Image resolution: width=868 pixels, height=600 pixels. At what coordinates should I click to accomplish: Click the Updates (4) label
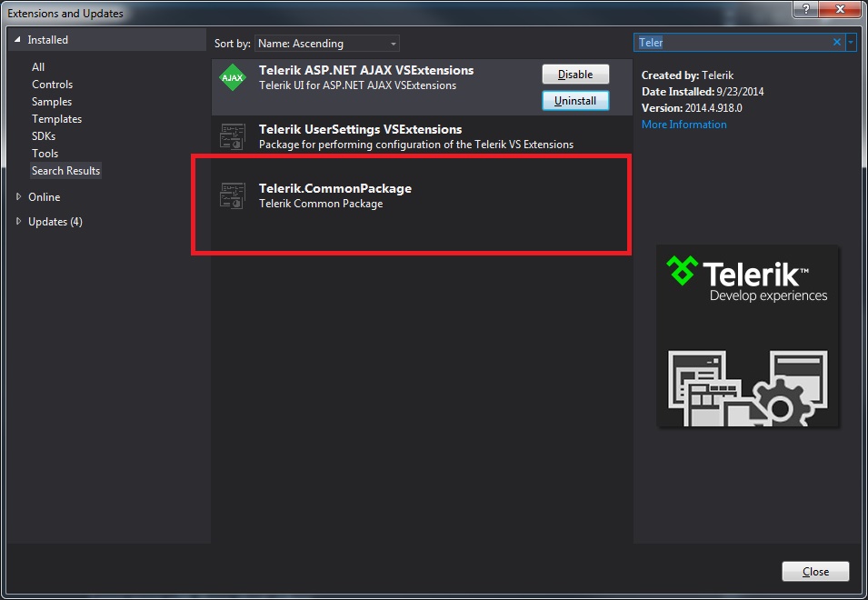[55, 222]
